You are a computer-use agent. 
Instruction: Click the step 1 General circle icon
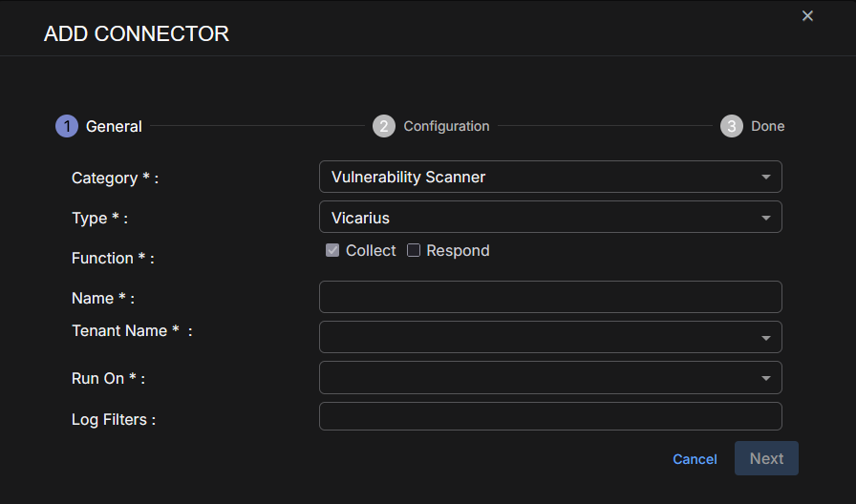(x=67, y=126)
